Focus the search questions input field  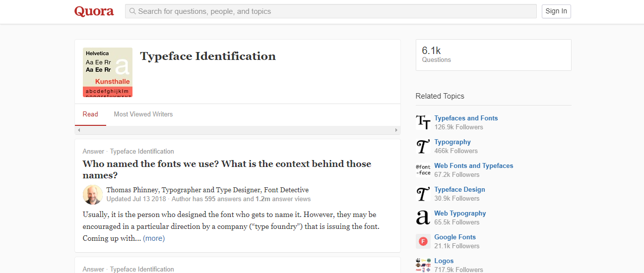point(331,11)
